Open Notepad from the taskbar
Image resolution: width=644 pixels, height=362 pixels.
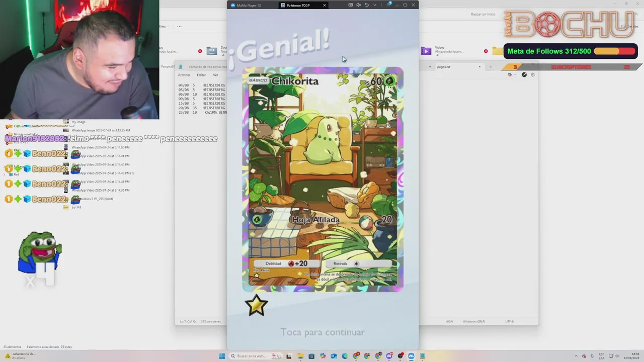pyautogui.click(x=422, y=356)
